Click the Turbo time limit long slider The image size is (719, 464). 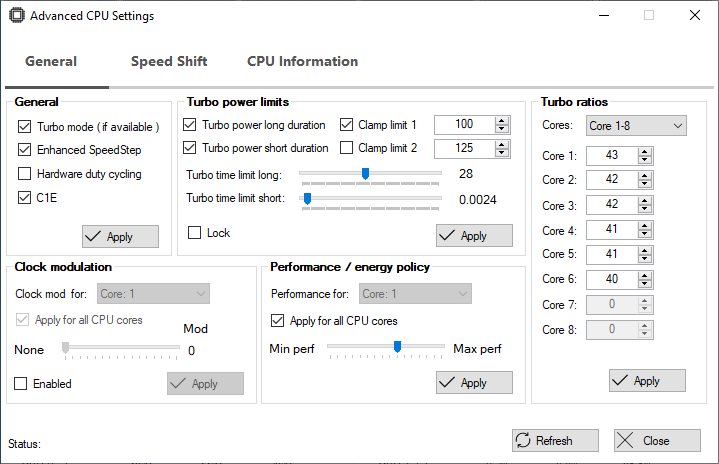[x=366, y=173]
